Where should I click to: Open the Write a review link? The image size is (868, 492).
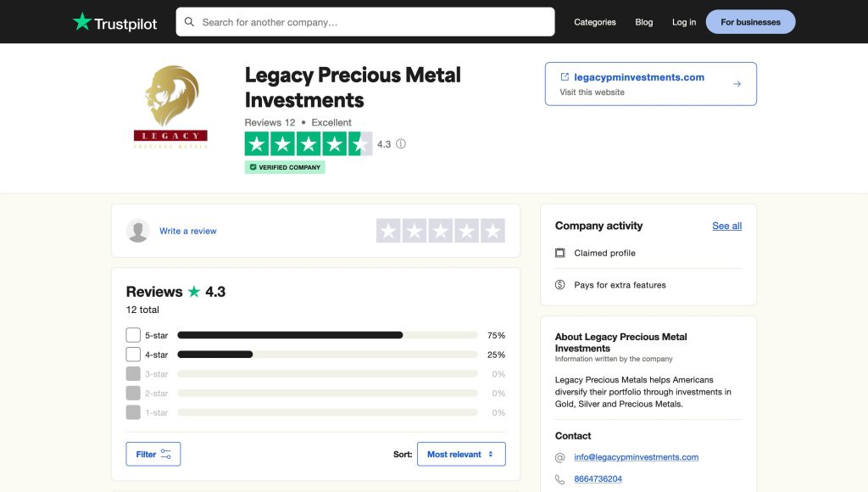point(188,231)
